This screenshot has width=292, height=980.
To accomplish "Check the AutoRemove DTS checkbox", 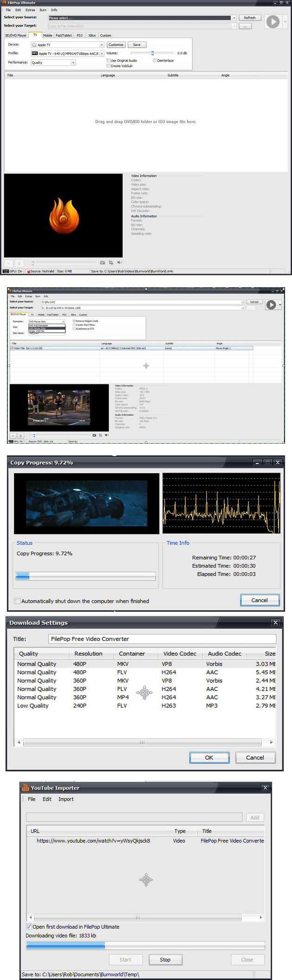I will pos(74,329).
